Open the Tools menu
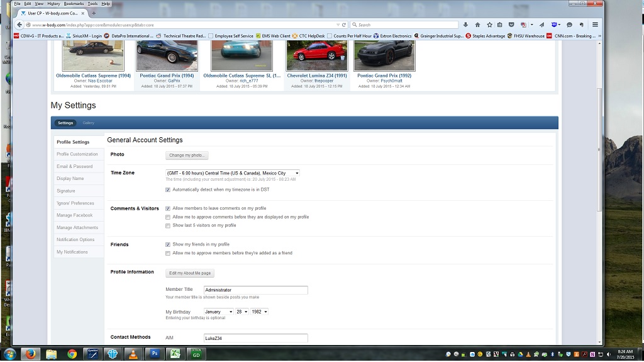Image resolution: width=644 pixels, height=362 pixels. (x=92, y=4)
